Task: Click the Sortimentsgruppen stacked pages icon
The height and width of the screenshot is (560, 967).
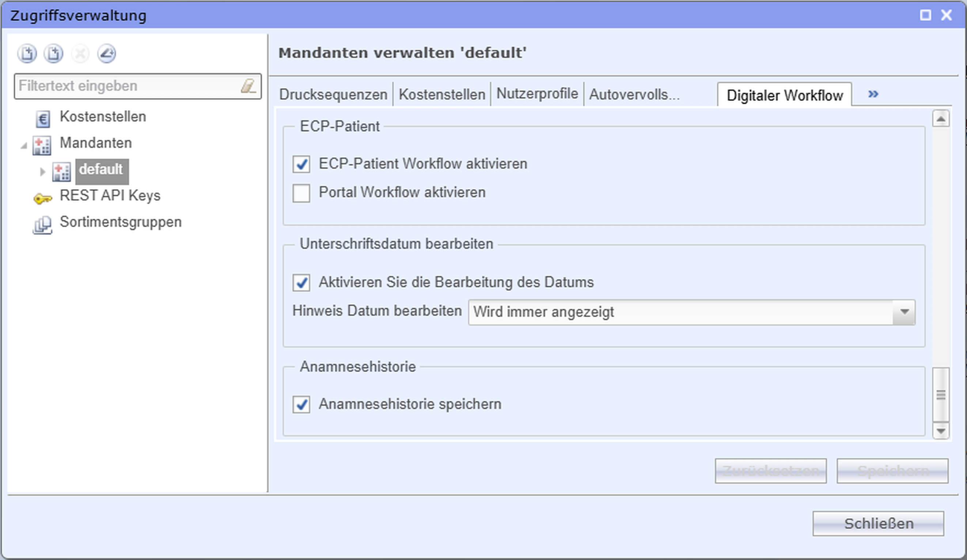Action: click(42, 225)
